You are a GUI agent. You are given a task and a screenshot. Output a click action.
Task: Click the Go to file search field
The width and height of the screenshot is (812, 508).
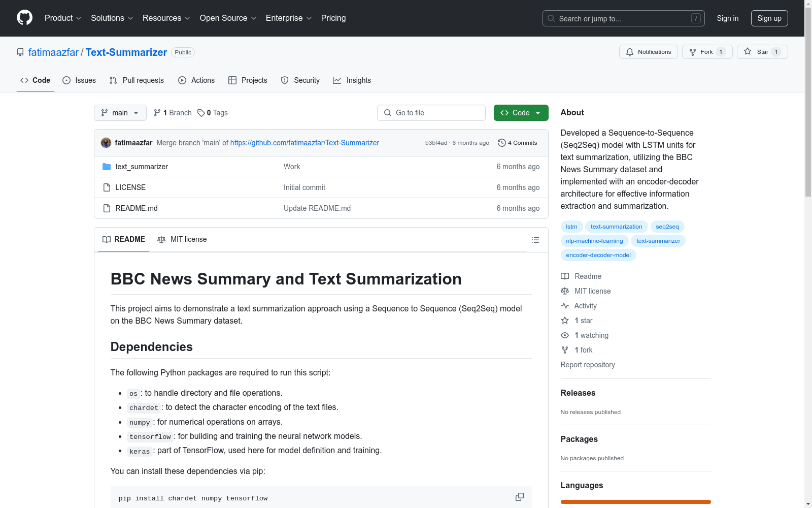point(431,113)
